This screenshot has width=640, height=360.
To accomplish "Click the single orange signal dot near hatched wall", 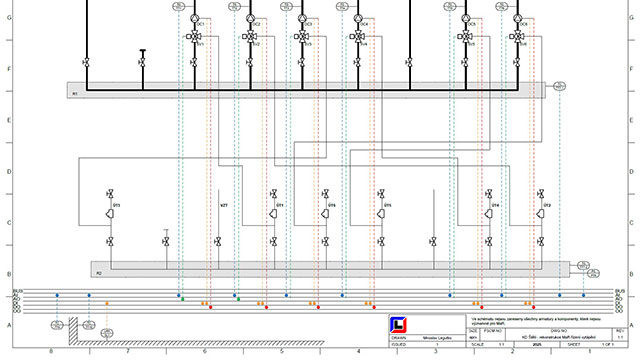I will pos(107,303).
